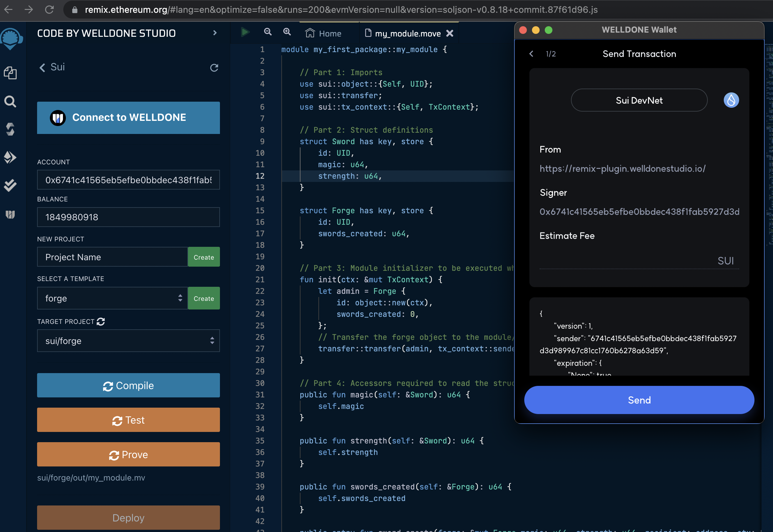Click the 'strength: u64,' code line 12
Screen dimensions: 773x532
350,176
